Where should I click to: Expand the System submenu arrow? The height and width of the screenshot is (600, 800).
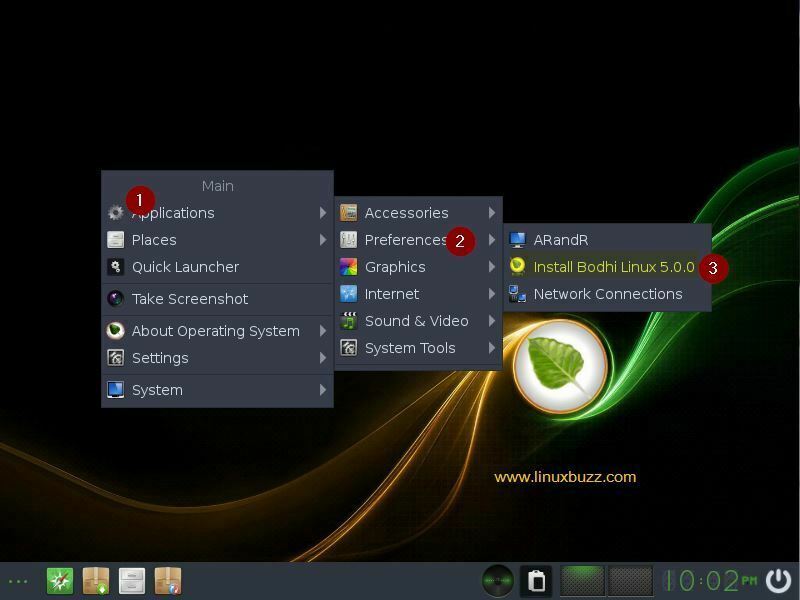click(x=322, y=390)
